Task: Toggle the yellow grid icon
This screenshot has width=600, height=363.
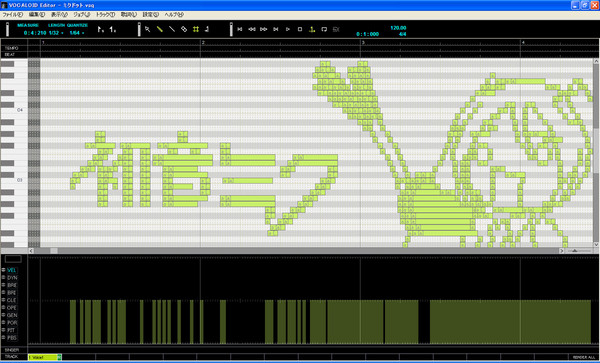Action: tap(196, 29)
